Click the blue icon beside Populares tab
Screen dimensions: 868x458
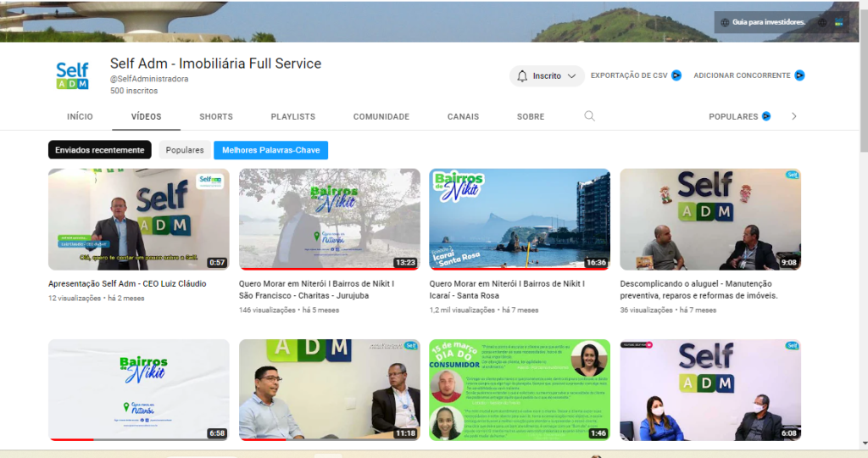point(766,116)
